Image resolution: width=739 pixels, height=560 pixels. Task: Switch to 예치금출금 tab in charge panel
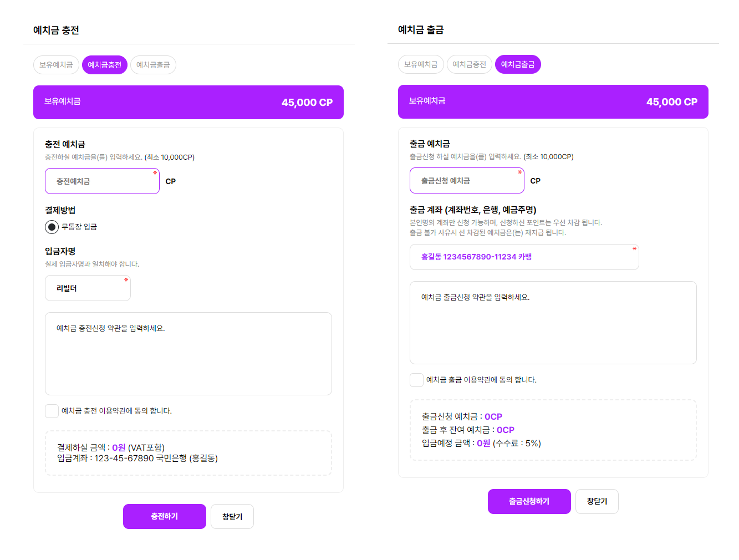tap(153, 65)
